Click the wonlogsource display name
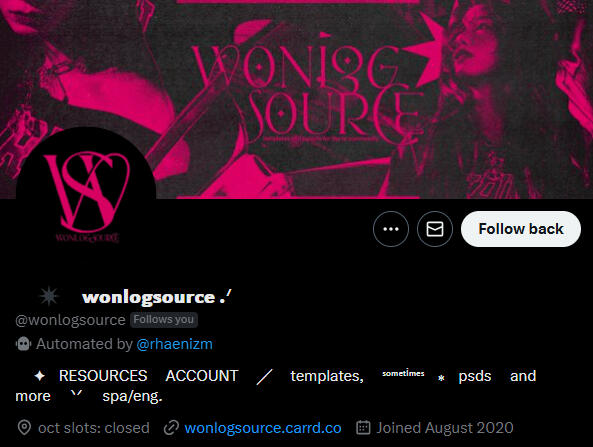Viewport: 593px width, 447px height. pyautogui.click(x=149, y=297)
